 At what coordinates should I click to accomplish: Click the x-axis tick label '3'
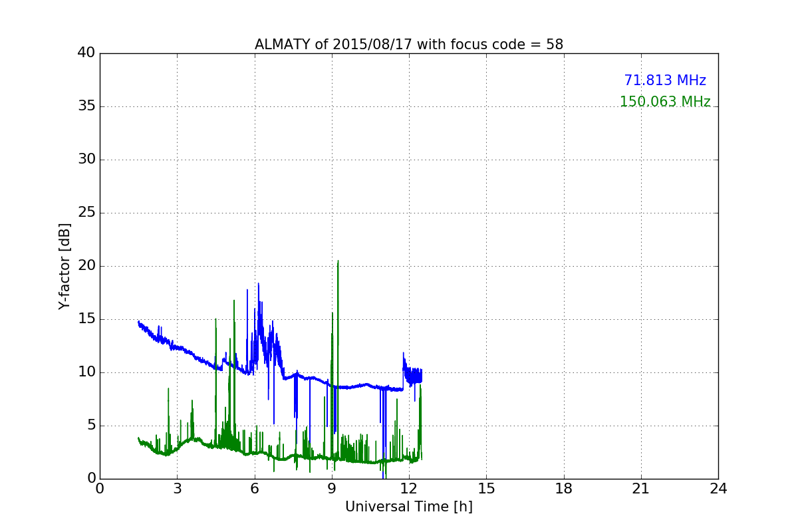point(177,489)
